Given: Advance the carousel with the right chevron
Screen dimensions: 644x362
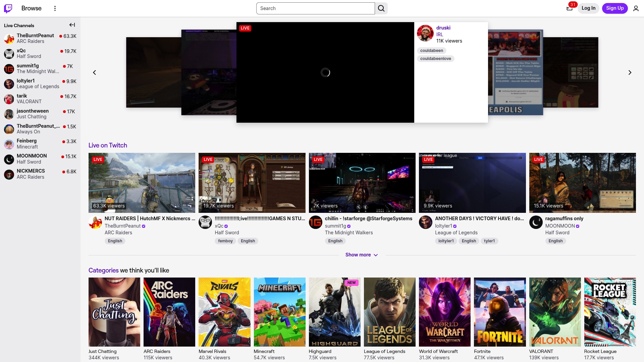Looking at the screenshot, I should (x=630, y=72).
